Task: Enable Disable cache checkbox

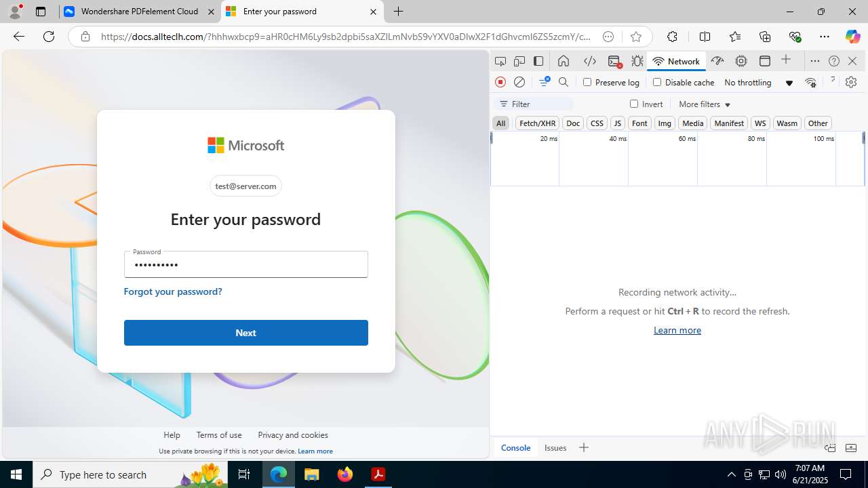Action: click(657, 82)
